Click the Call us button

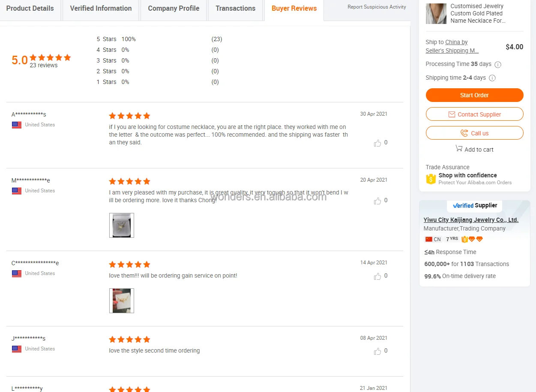click(x=474, y=133)
